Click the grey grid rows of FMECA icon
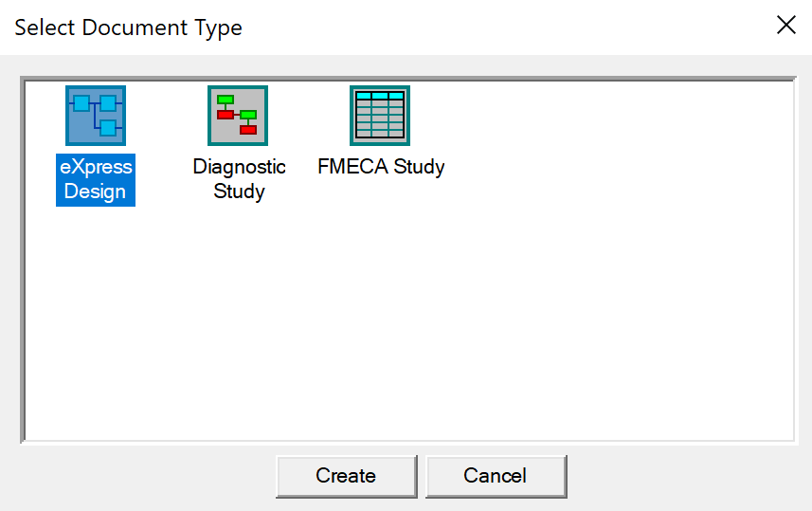This screenshot has width=812, height=511. coord(380,119)
